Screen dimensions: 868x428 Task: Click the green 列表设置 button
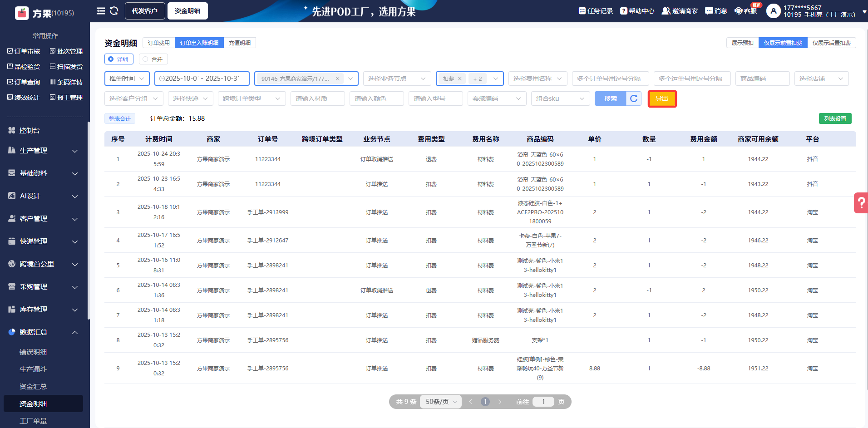835,118
